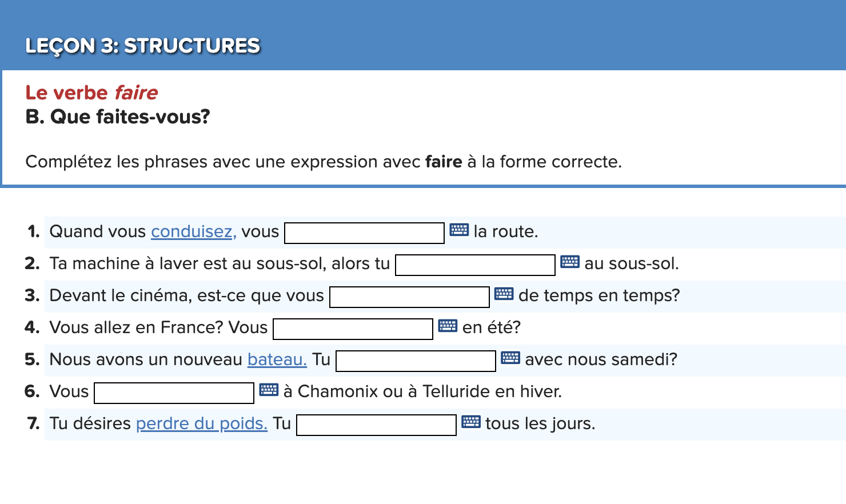Select the input field for question 4
The width and height of the screenshot is (846, 504).
[x=352, y=329]
